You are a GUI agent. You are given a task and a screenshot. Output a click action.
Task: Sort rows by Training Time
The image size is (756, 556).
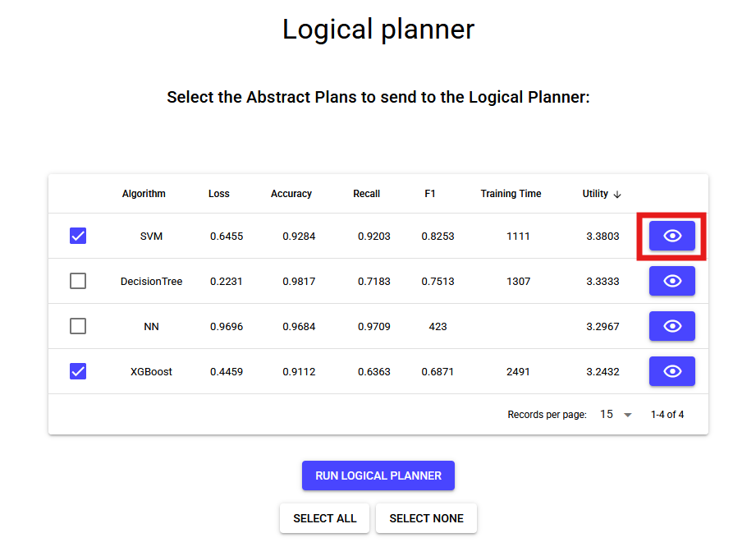pos(511,194)
